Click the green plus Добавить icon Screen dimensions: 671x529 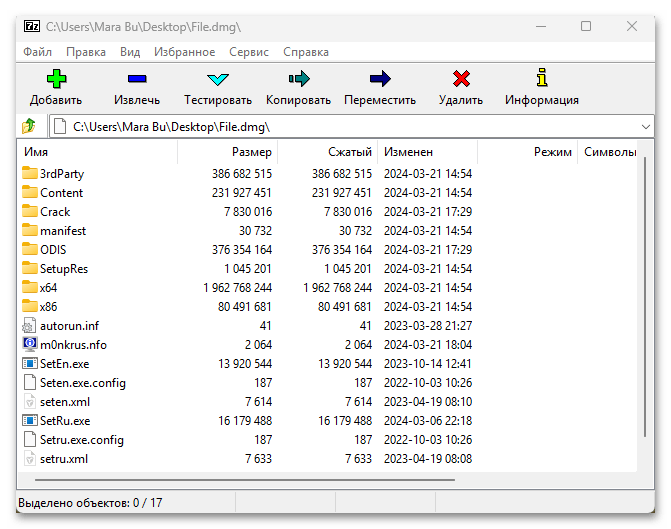[56, 79]
